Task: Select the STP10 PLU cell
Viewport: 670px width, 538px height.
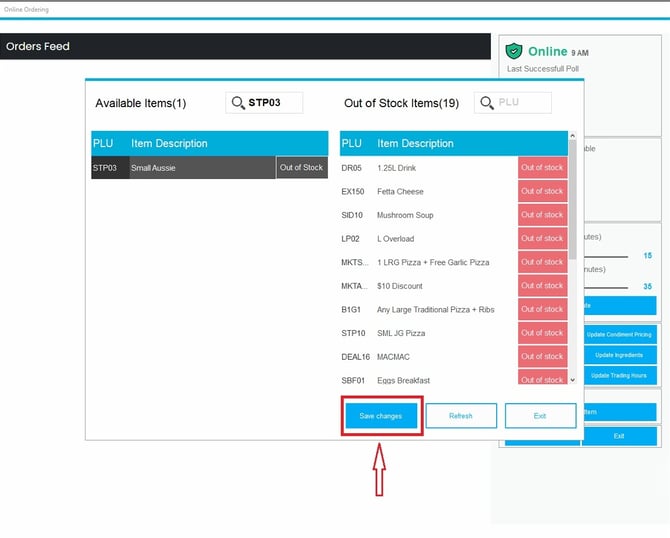Action: click(x=353, y=333)
